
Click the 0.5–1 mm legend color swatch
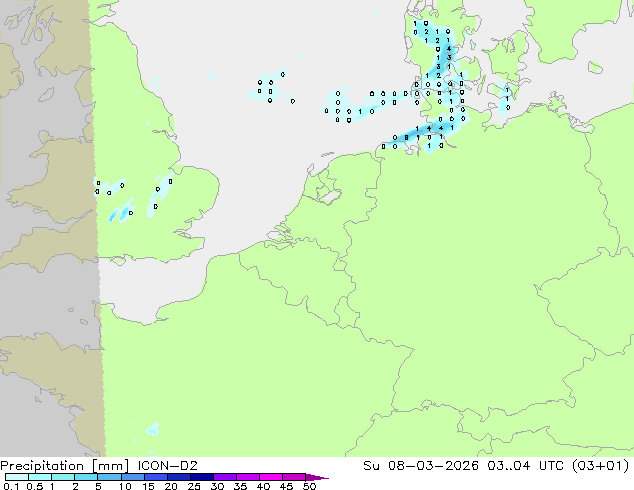click(x=40, y=477)
